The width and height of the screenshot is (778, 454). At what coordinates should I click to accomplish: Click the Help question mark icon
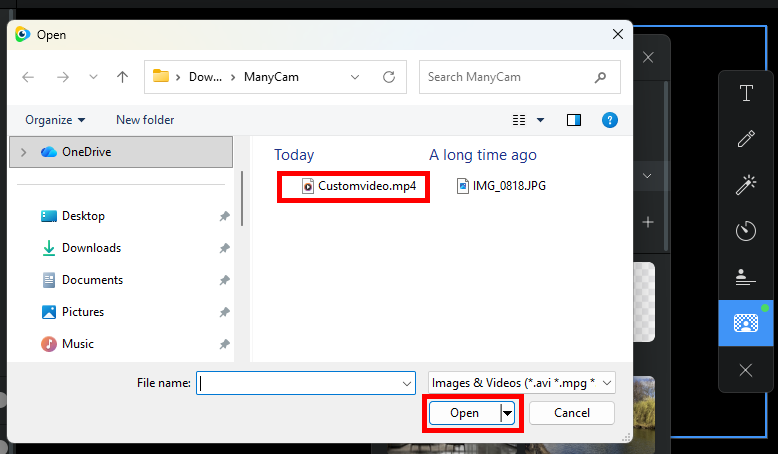609,120
